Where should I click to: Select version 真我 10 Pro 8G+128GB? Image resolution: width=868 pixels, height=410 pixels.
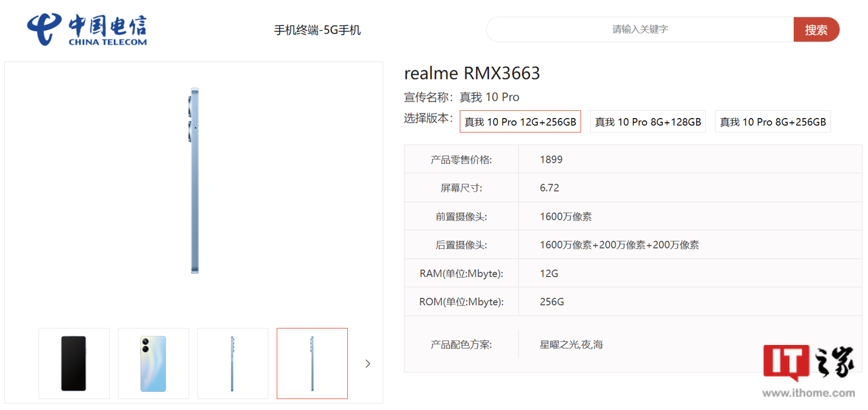[x=648, y=122]
